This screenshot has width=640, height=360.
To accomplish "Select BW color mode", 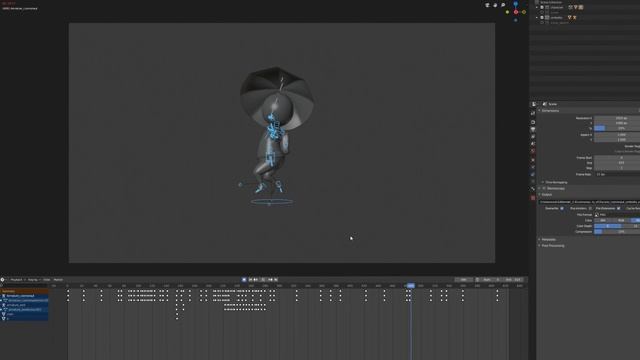I will [603, 220].
